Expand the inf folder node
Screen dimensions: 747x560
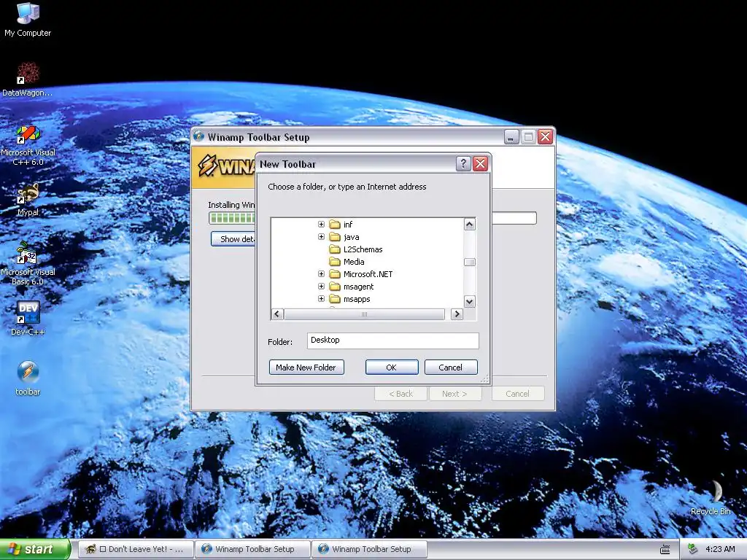pos(321,225)
